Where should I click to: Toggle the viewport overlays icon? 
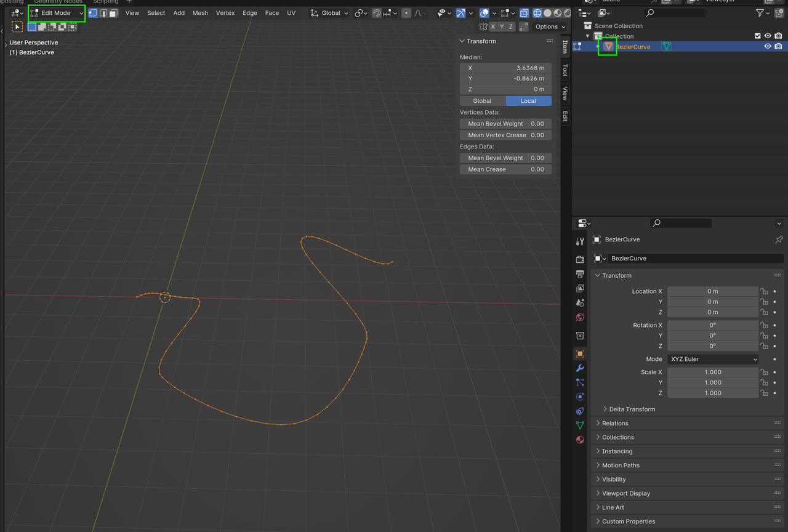pos(484,13)
